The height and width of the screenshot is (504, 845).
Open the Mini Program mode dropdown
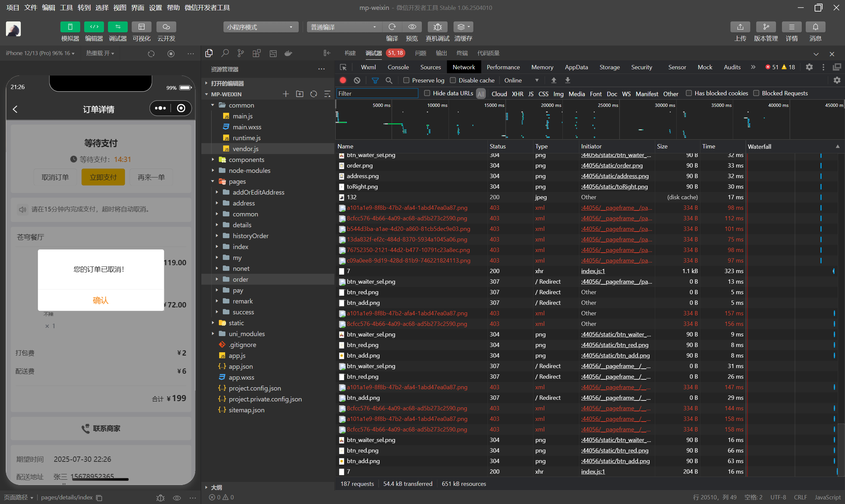click(261, 27)
